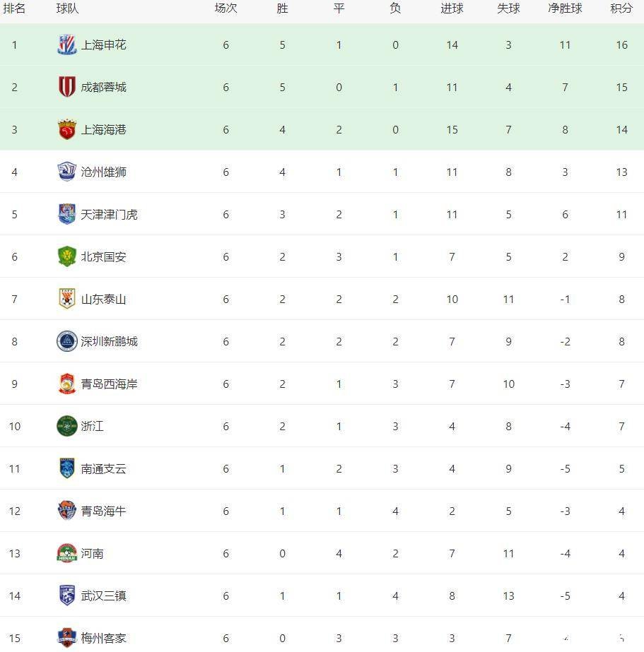Select the 武汉三镇 team name
The image size is (644, 652).
pyautogui.click(x=103, y=596)
